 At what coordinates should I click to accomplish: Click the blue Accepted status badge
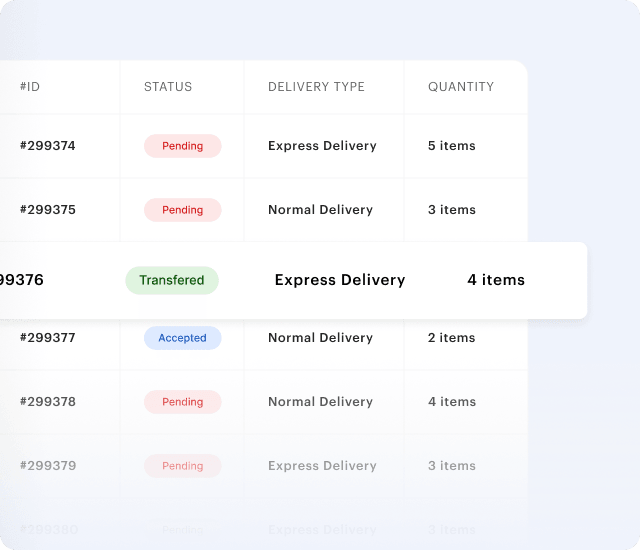tap(182, 338)
